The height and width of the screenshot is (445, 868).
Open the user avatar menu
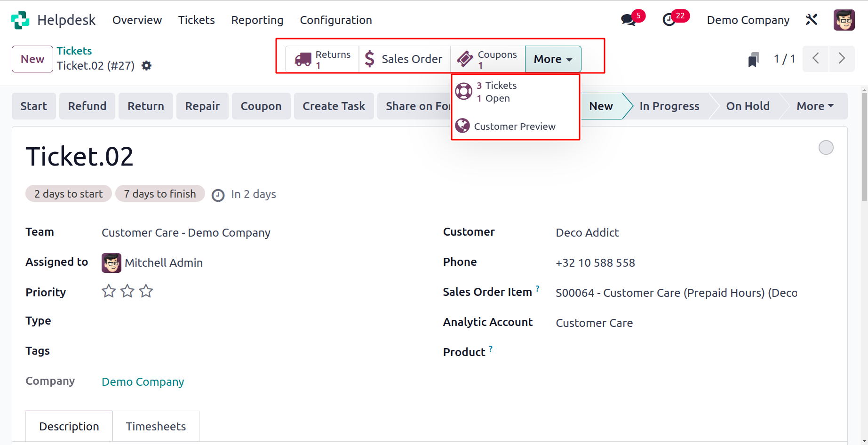pos(844,20)
